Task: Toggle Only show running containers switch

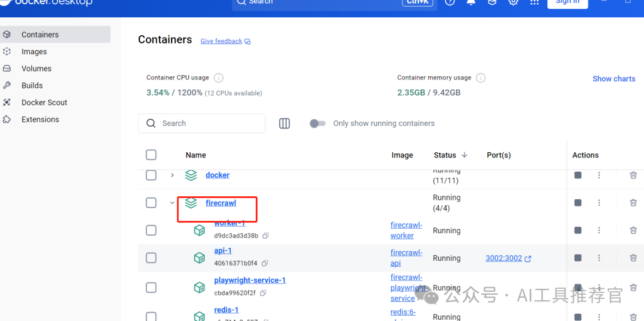Action: tap(317, 124)
